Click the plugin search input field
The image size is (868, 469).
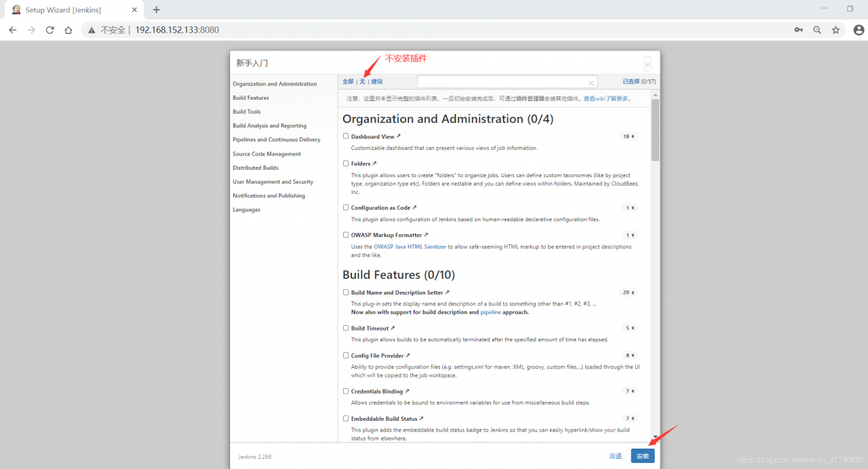pos(507,82)
